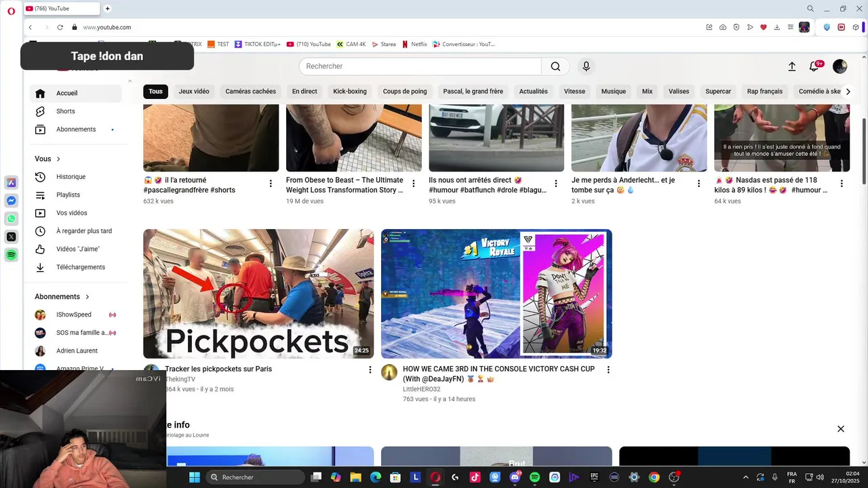Select the Rap français filter chip
Viewport: 868px width, 488px height.
click(765, 91)
